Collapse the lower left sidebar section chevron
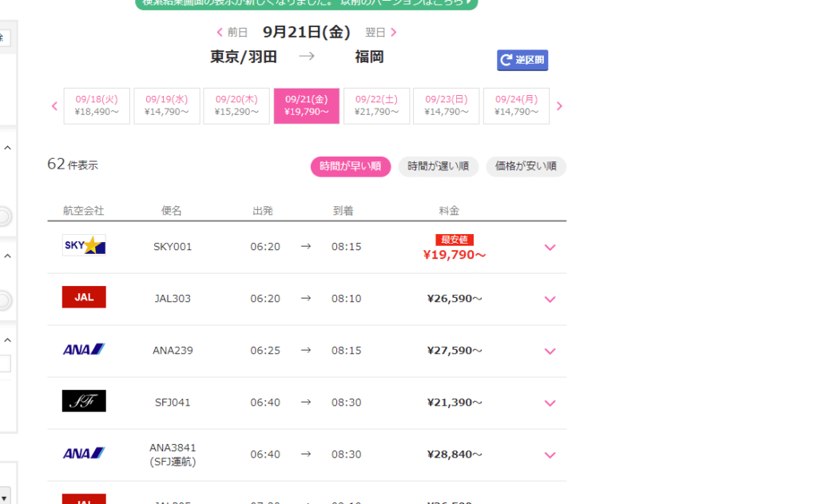 point(8,340)
